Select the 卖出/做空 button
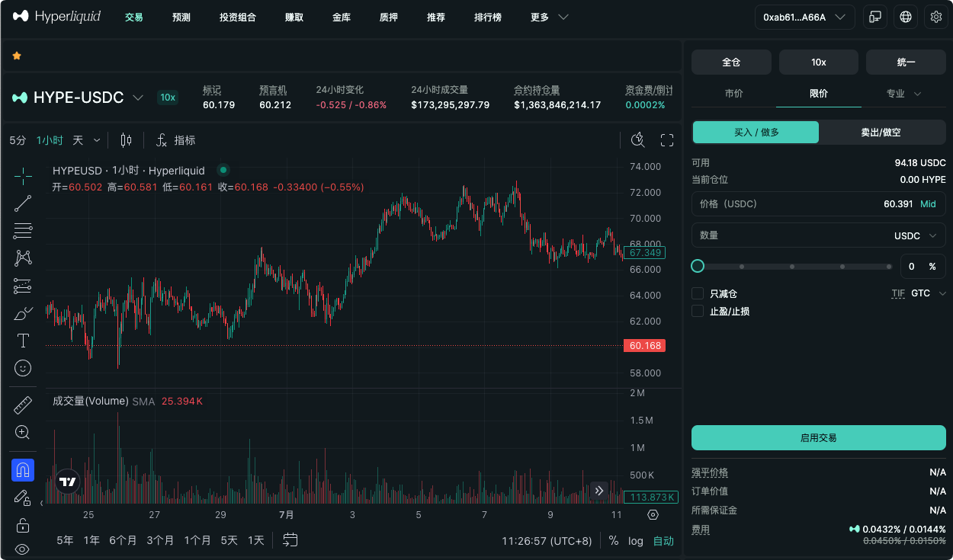 881,133
